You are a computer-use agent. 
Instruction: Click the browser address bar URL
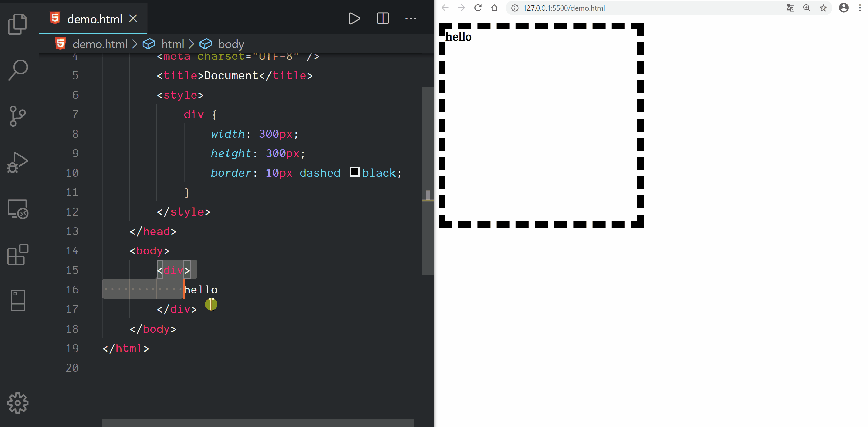tap(564, 8)
